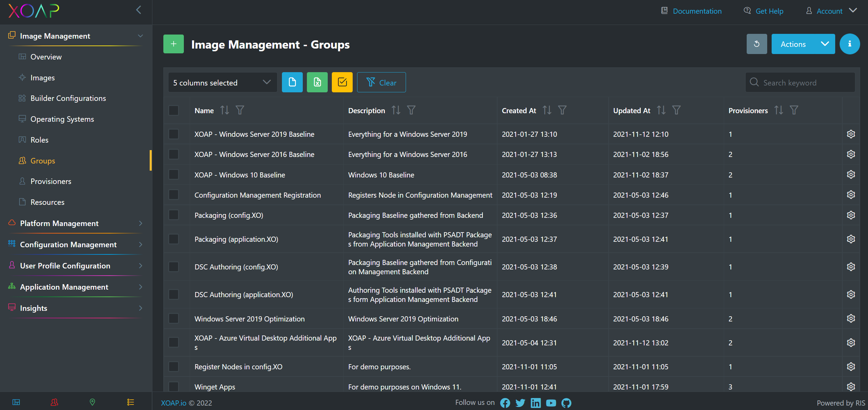Viewport: 868px width, 410px height.
Task: Open settings gear for Winget Apps row
Action: point(851,387)
